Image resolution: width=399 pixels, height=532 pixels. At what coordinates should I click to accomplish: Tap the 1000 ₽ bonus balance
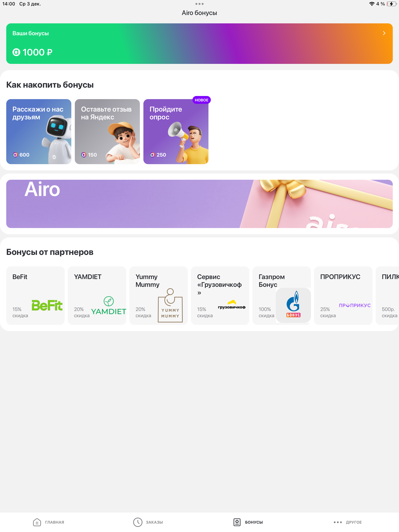37,52
